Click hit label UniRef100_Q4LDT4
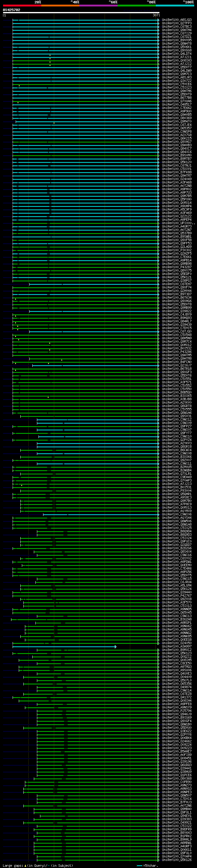 pos(177,54)
